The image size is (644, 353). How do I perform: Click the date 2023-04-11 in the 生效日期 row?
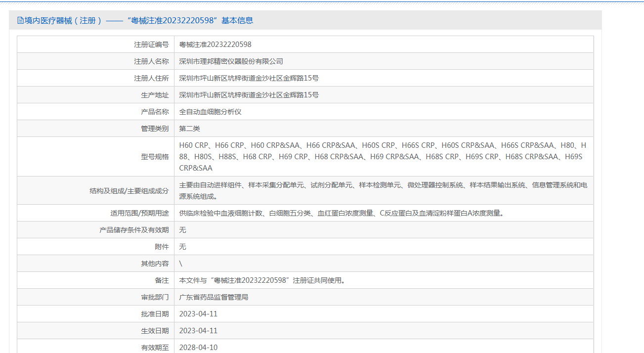pyautogui.click(x=198, y=331)
